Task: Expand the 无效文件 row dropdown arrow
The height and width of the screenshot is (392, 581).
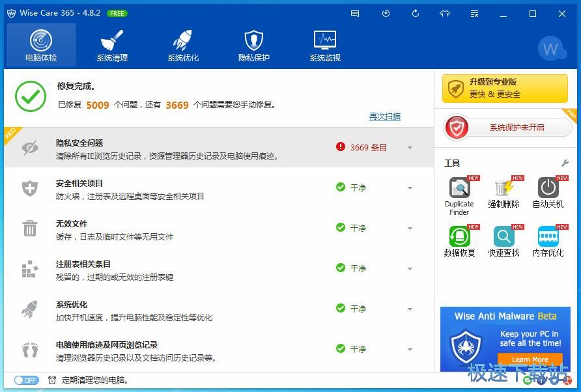Action: 410,229
